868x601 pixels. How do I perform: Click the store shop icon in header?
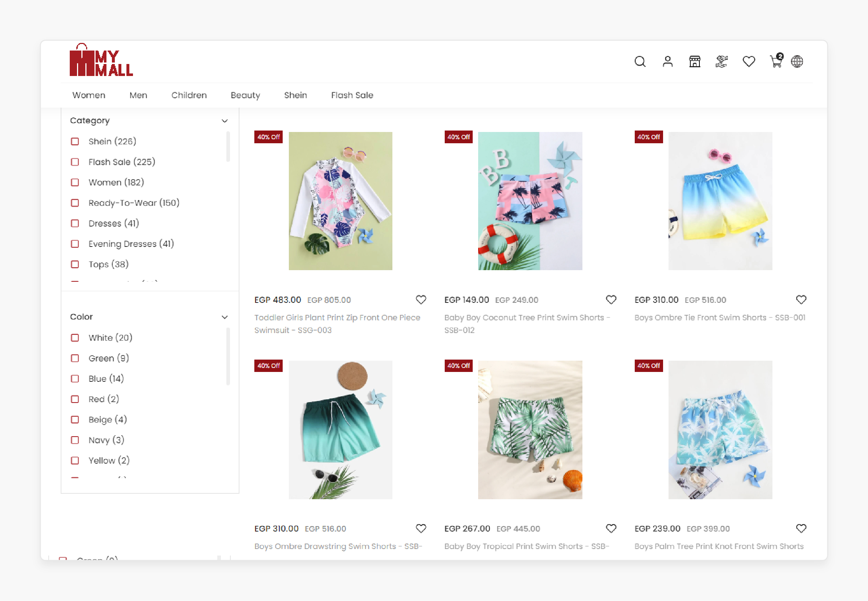[x=695, y=61]
